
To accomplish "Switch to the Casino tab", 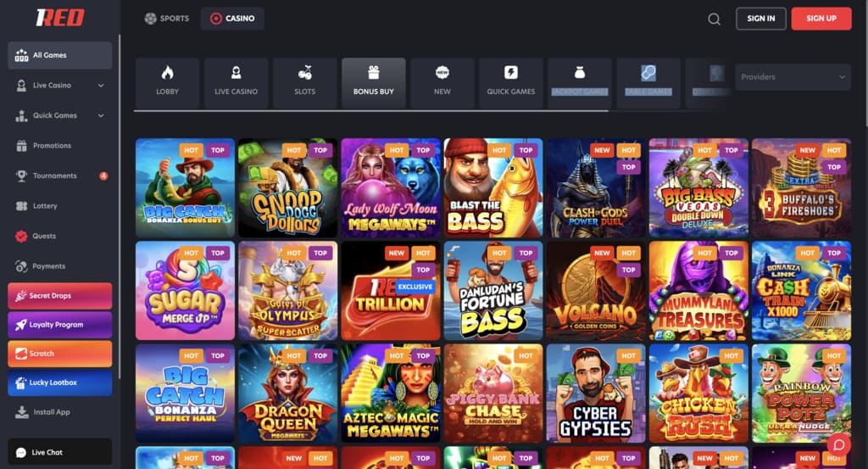I will 232,19.
